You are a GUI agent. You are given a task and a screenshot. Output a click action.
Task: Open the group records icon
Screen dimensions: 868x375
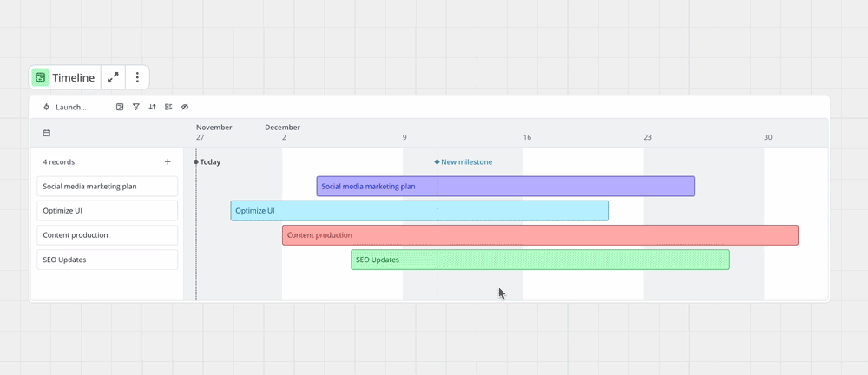click(168, 108)
